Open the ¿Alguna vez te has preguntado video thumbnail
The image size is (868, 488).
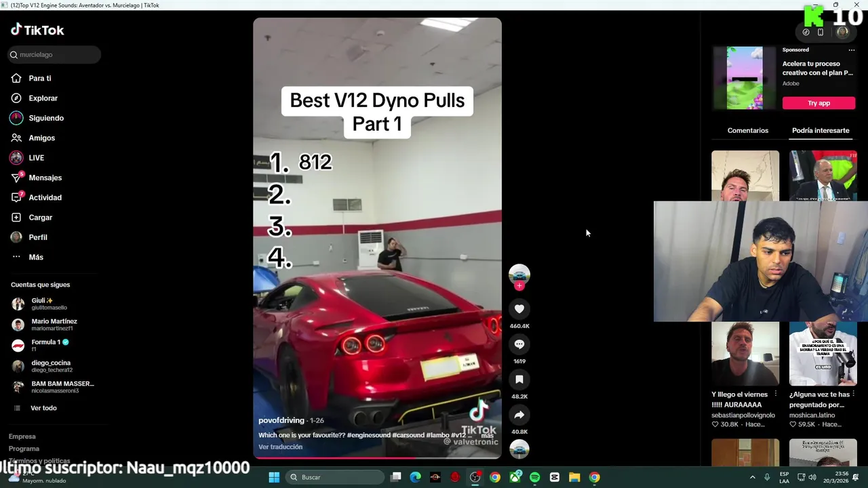pyautogui.click(x=823, y=354)
